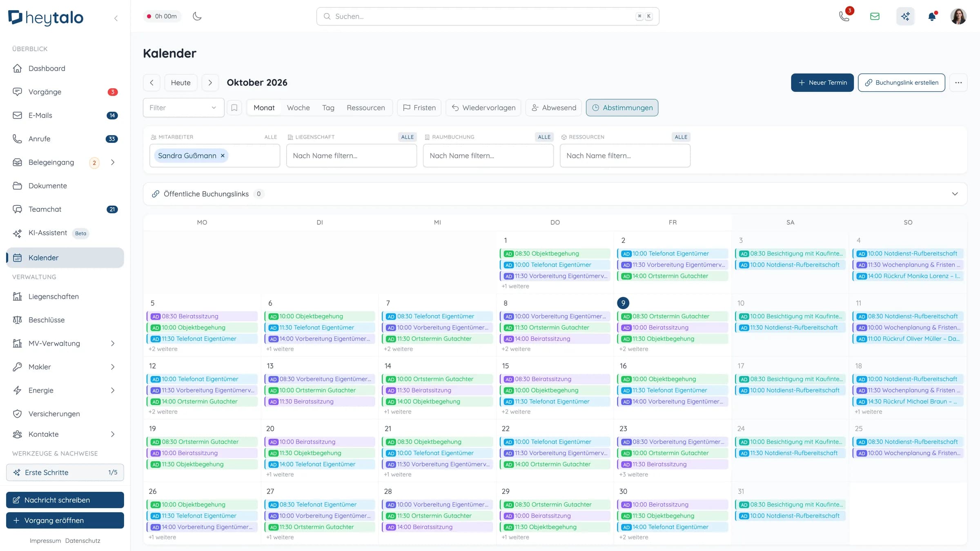980x551 pixels.
Task: Jump to today with Heute button
Action: point(180,82)
